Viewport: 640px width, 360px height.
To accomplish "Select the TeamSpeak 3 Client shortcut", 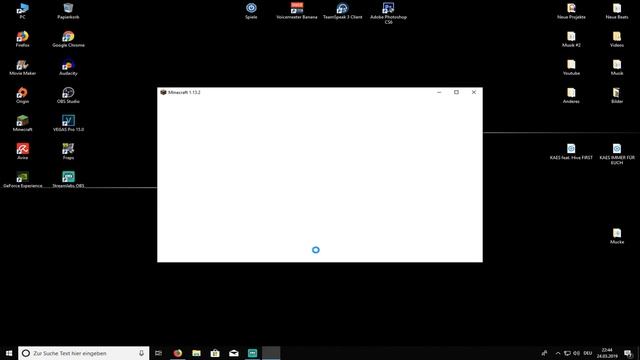I will tap(342, 11).
